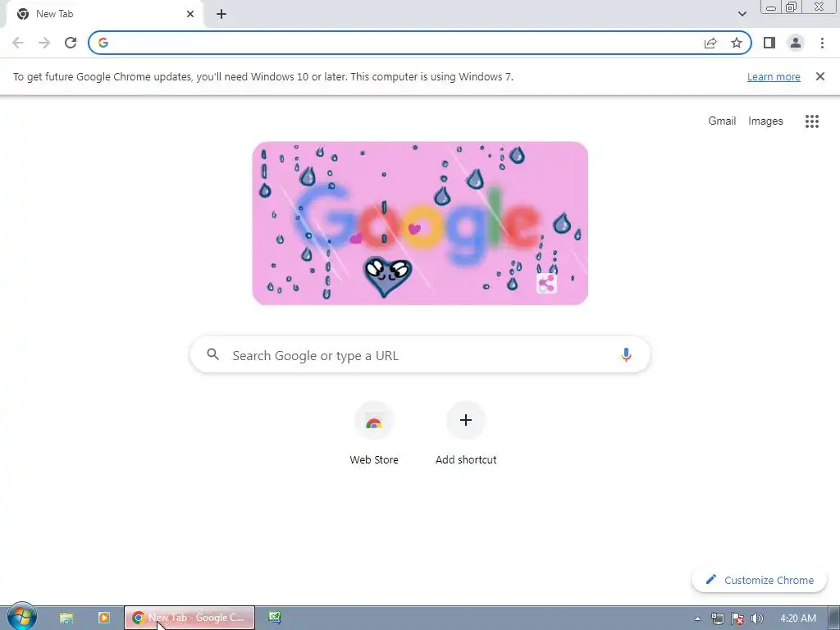840x630 pixels.
Task: Click the Google Doodle image
Action: click(x=420, y=223)
